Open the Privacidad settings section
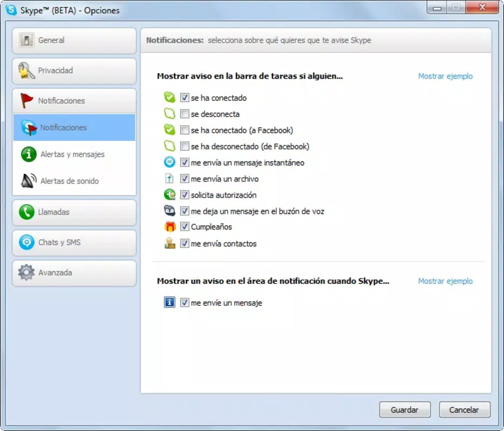 tap(74, 71)
